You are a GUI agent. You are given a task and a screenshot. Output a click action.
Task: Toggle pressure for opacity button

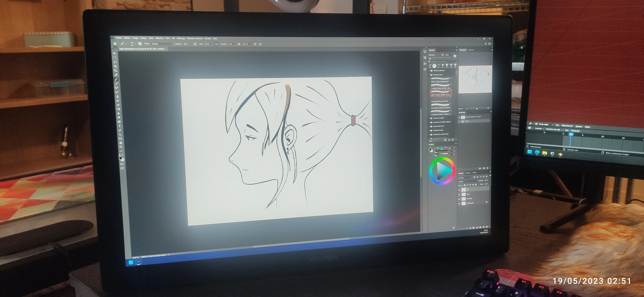coord(195,44)
